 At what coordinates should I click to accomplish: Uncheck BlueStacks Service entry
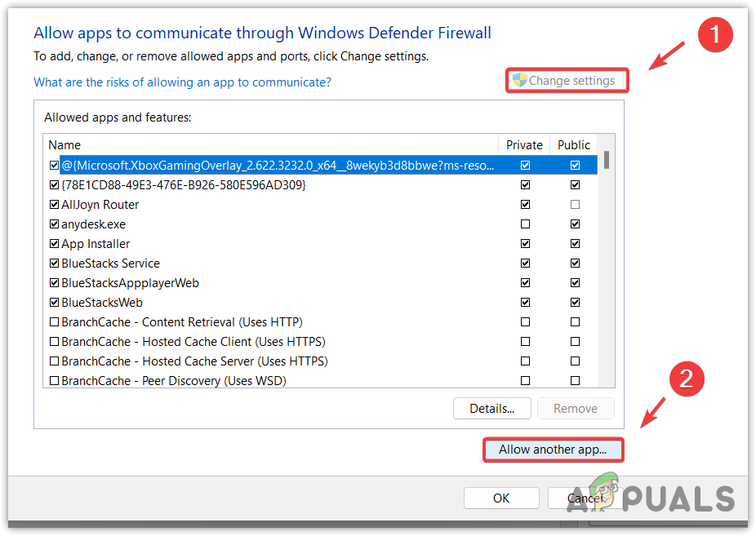click(54, 263)
